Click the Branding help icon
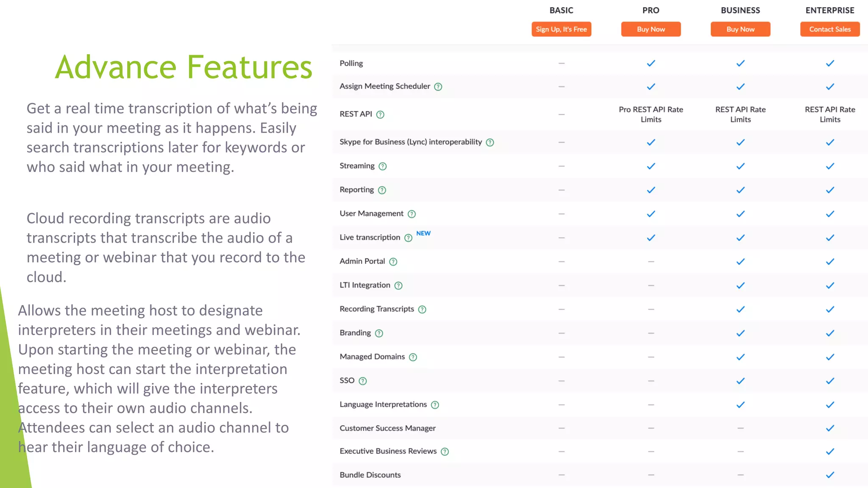The height and width of the screenshot is (488, 868). click(379, 333)
